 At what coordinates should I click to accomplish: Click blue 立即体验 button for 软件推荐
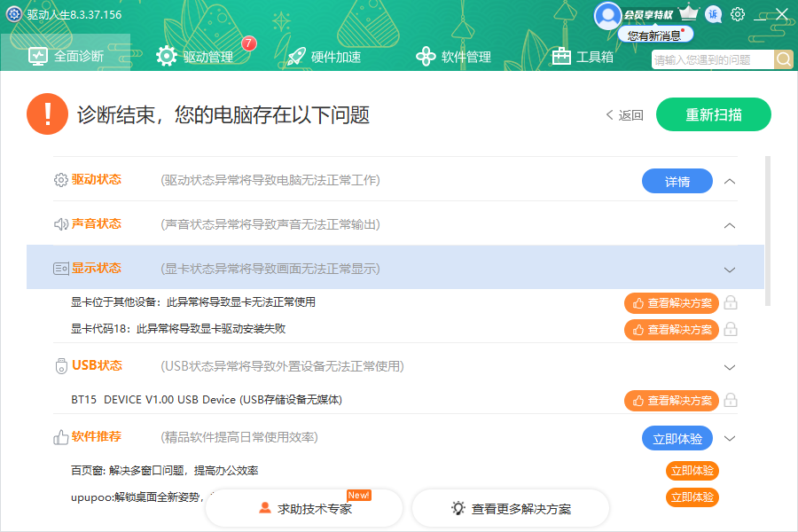click(677, 438)
